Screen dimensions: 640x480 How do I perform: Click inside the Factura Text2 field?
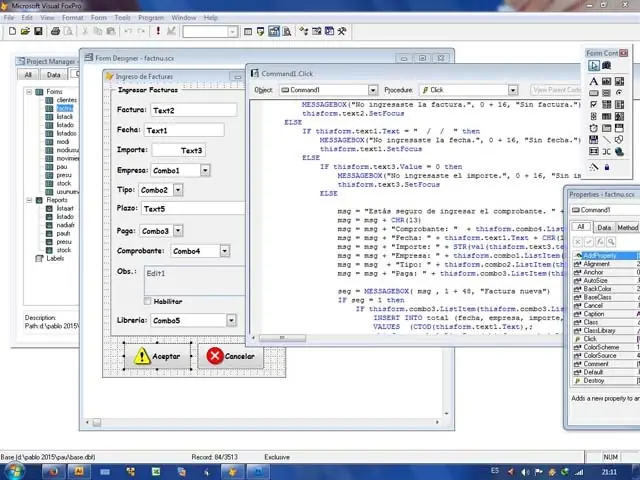194,110
